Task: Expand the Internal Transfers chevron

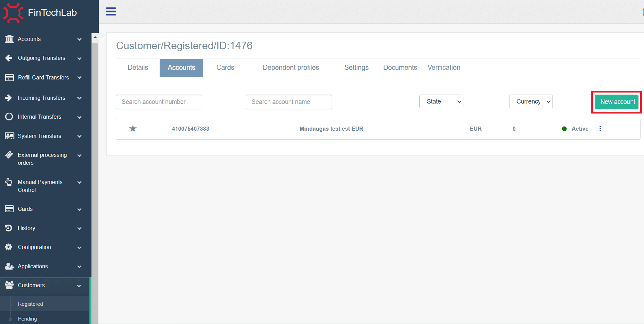Action: coord(79,117)
